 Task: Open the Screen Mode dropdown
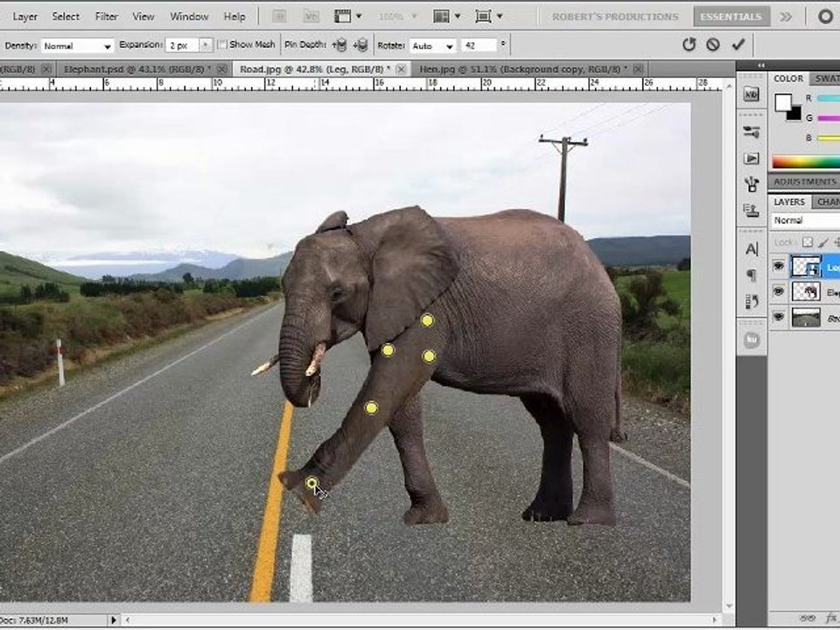pyautogui.click(x=488, y=17)
